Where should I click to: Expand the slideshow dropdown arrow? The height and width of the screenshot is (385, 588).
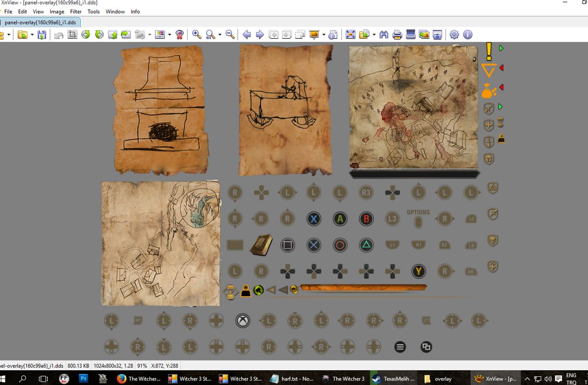click(324, 34)
